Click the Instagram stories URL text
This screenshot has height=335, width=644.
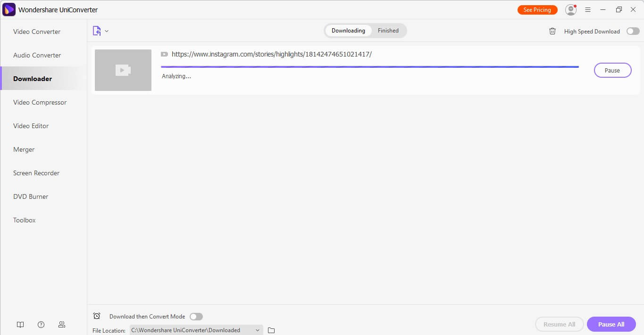(272, 54)
